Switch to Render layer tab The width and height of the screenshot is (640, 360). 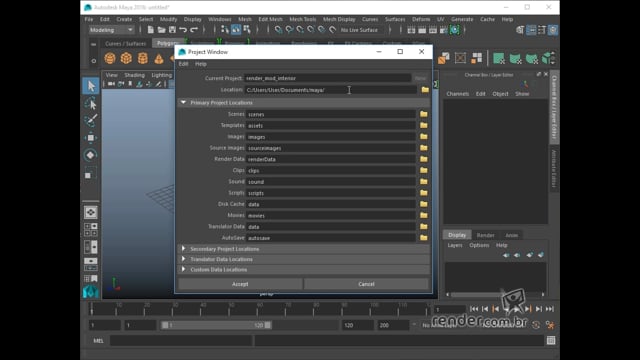click(x=485, y=235)
